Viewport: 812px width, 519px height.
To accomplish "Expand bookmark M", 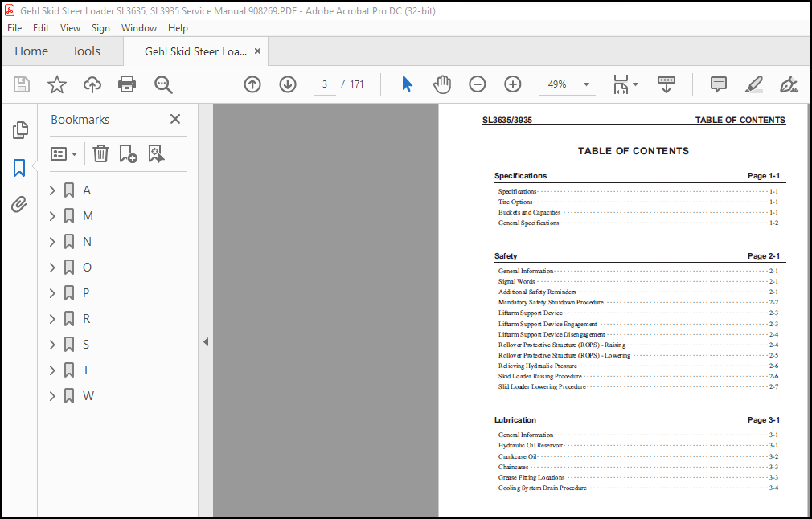I will (x=52, y=216).
